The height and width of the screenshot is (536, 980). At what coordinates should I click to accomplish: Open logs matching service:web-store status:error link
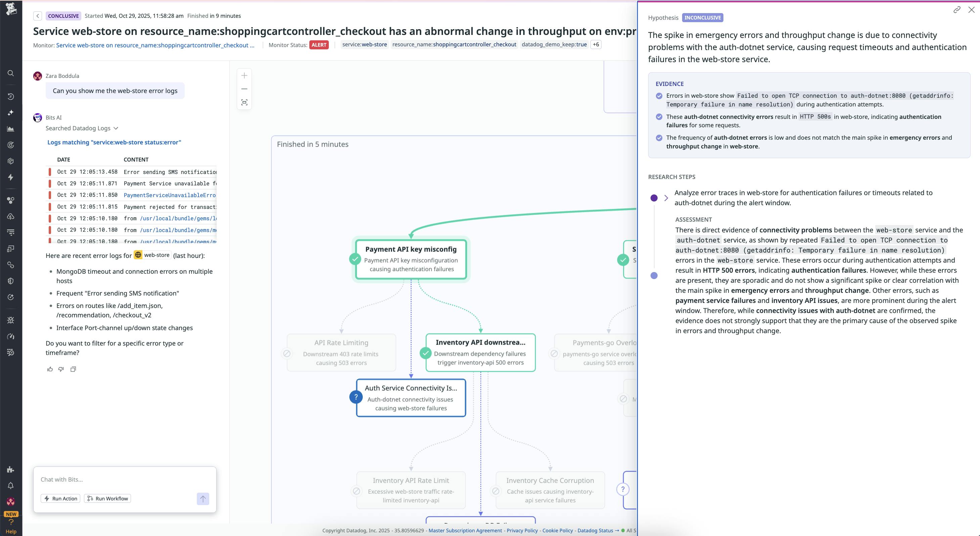[x=114, y=142]
